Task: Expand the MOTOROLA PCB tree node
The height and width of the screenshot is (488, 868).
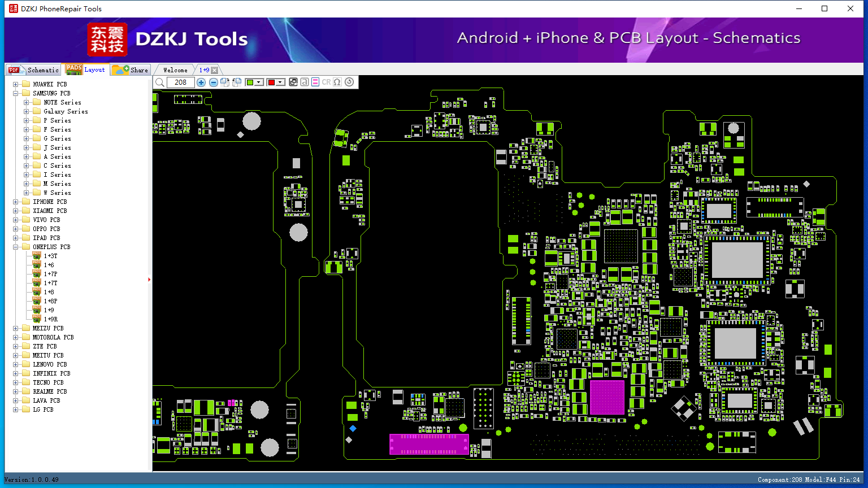Action: 16,337
